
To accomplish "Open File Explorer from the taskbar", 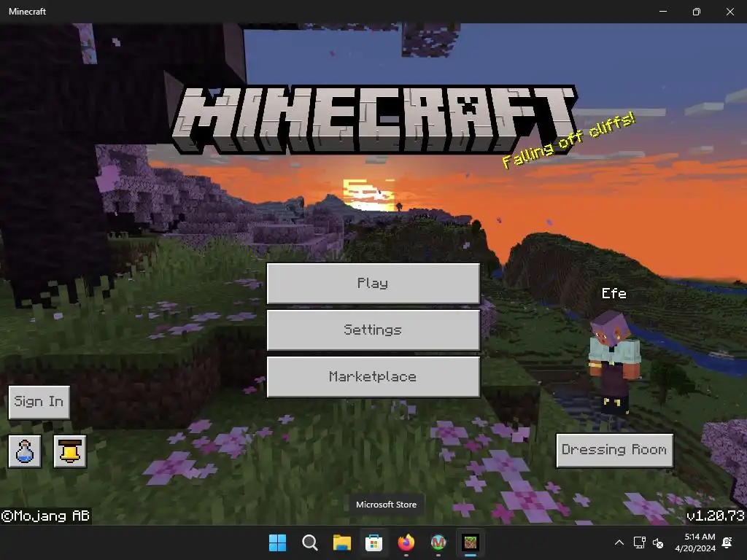I will pos(341,542).
